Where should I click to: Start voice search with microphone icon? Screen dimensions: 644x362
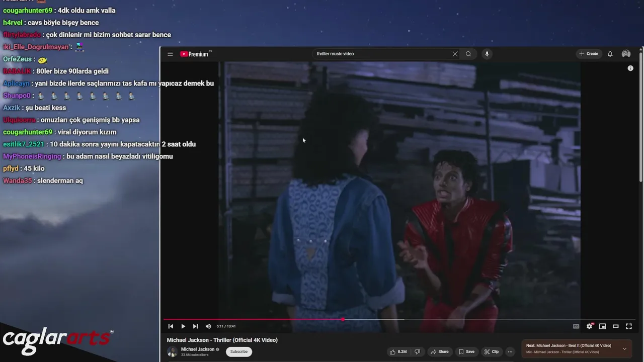tap(487, 54)
